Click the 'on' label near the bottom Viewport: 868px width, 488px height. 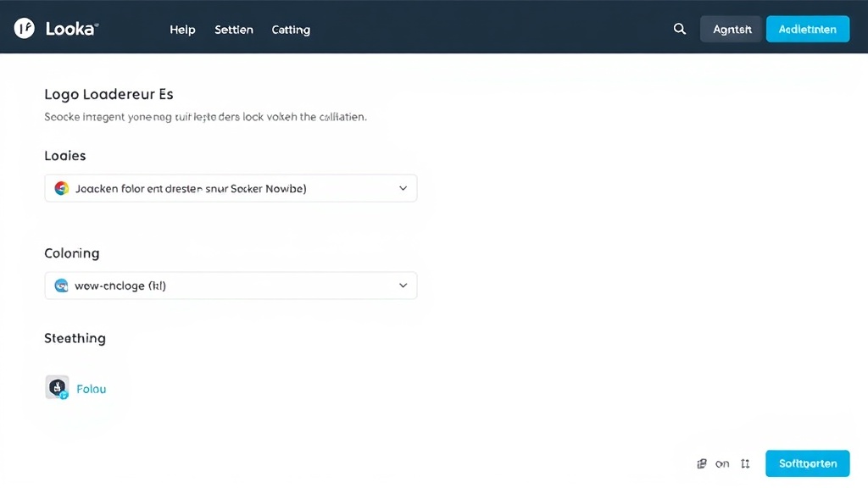[x=722, y=463]
